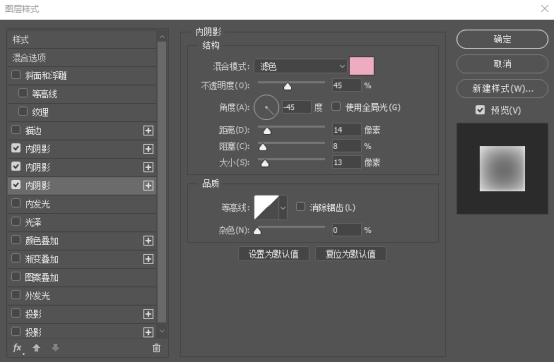Viewport: 554px width, 363px height.
Task: Click the angle dial control
Action: [x=266, y=107]
